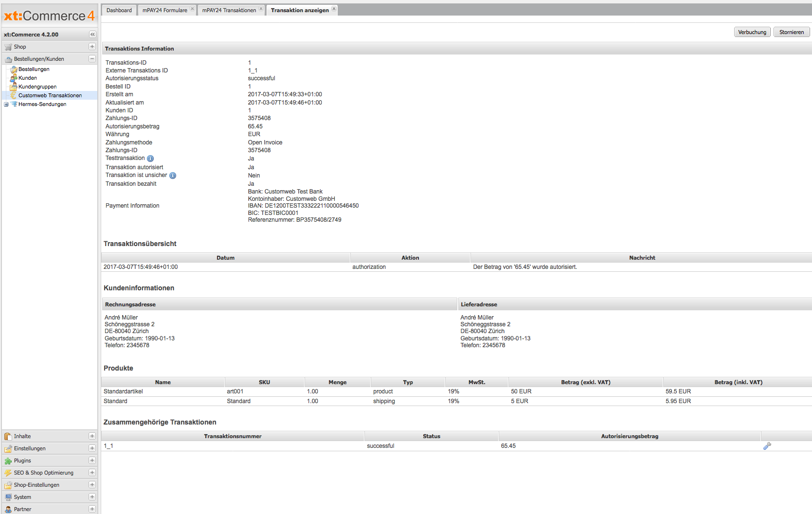Screen dimensions: 812x514
Task: Switch to the Dashboard tab
Action: click(x=119, y=10)
